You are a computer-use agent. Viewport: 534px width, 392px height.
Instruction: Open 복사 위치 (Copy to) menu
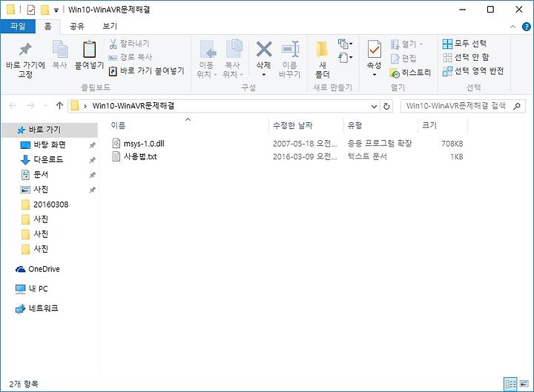click(233, 59)
